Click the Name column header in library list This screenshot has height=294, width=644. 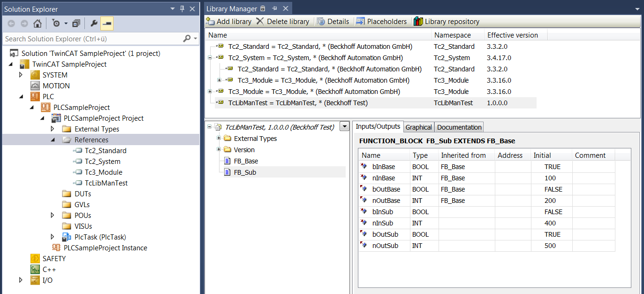pyautogui.click(x=318, y=35)
